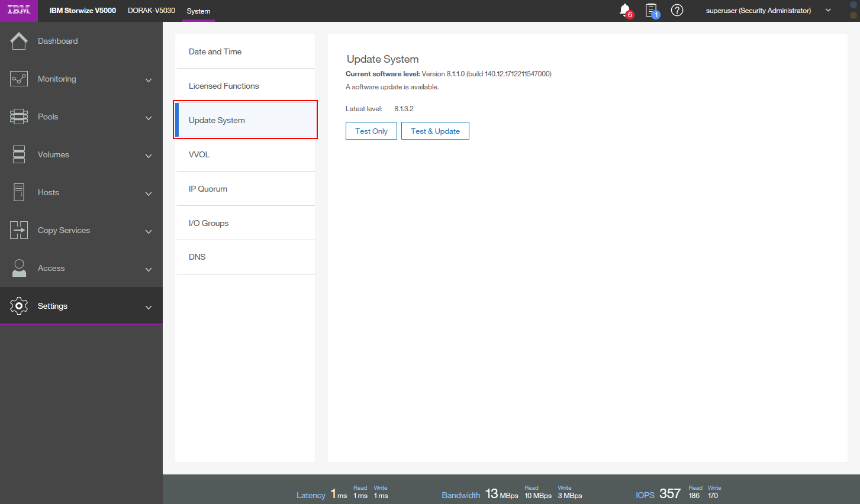The width and height of the screenshot is (860, 504).
Task: Expand the Hosts menu chevron
Action: pyautogui.click(x=149, y=193)
